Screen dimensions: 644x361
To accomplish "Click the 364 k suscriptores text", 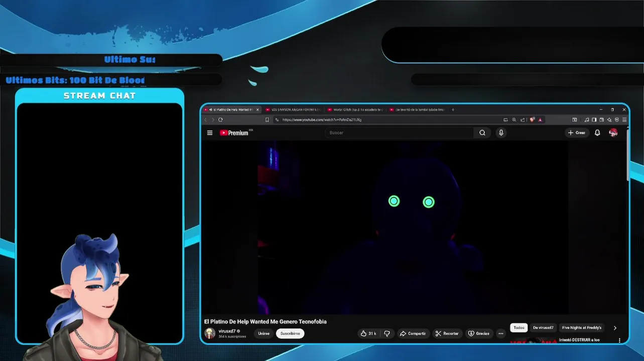I will pyautogui.click(x=232, y=336).
